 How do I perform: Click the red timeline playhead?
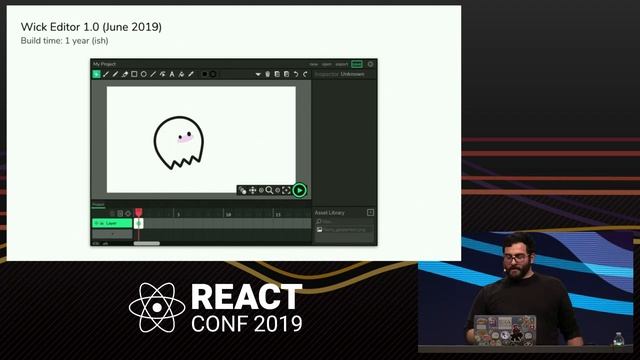pyautogui.click(x=139, y=212)
